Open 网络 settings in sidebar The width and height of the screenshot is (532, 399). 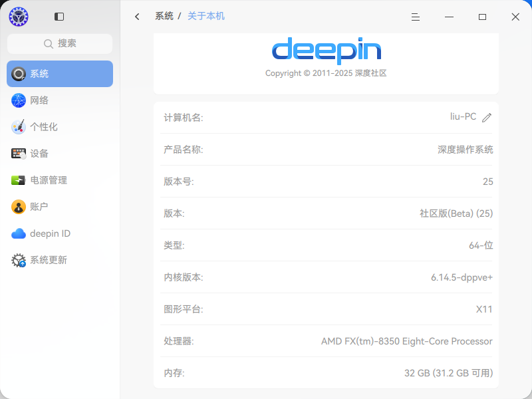tap(60, 100)
